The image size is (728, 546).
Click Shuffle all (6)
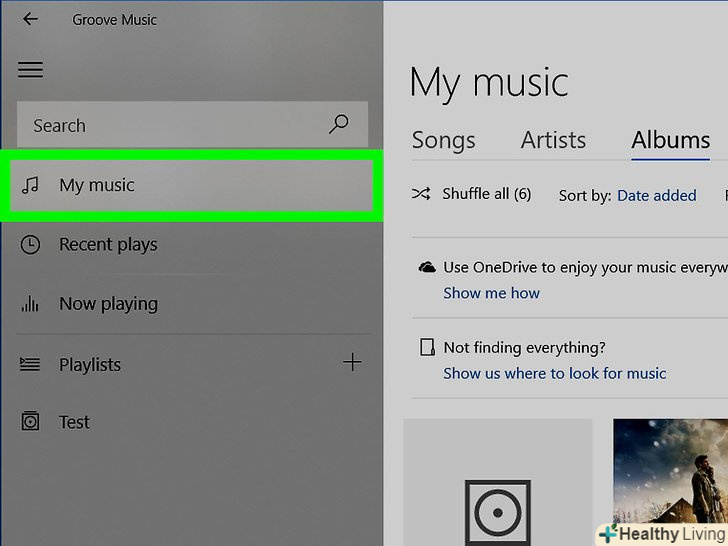coord(487,194)
